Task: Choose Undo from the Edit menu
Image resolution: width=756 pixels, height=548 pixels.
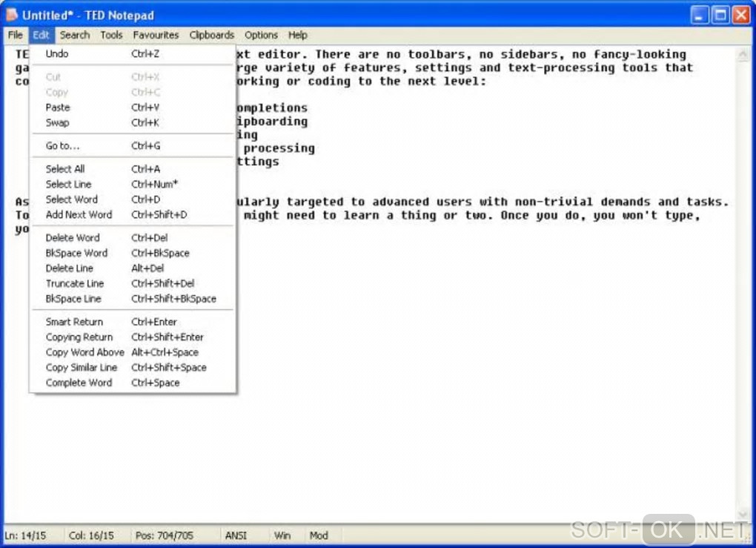Action: (133, 53)
